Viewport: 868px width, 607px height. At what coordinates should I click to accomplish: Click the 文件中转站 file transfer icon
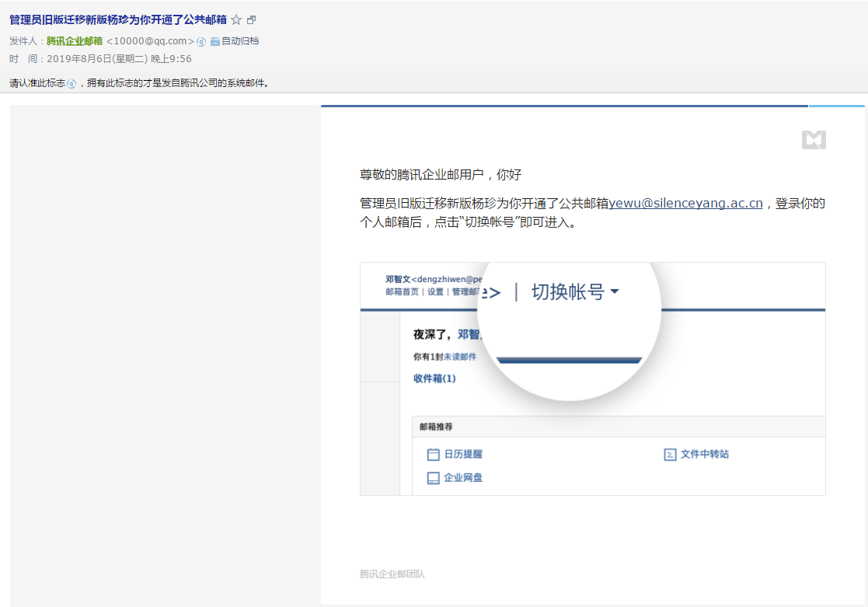670,454
